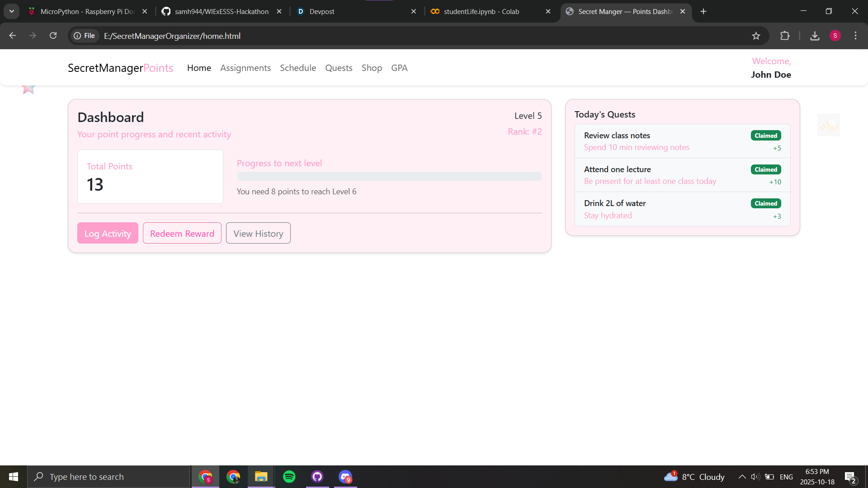Open GitHub Desktop from the taskbar
The image size is (868, 488).
coord(317,477)
